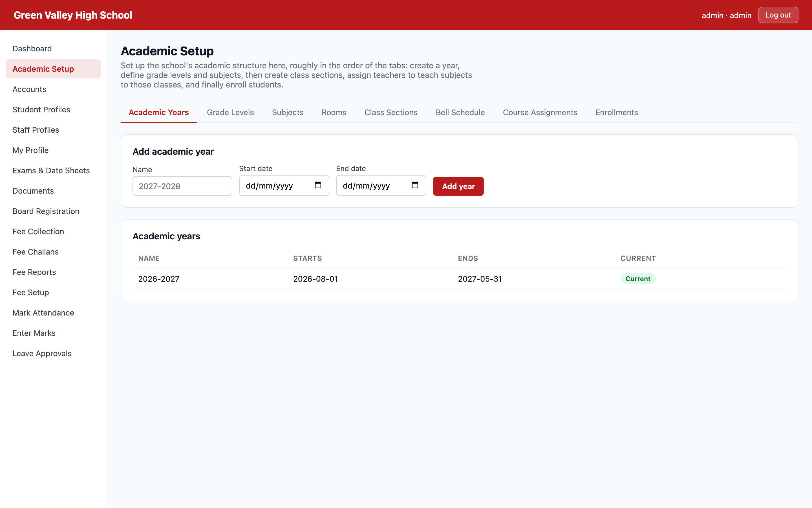Open the Bell Schedule tab
The image size is (812, 508).
(460, 113)
